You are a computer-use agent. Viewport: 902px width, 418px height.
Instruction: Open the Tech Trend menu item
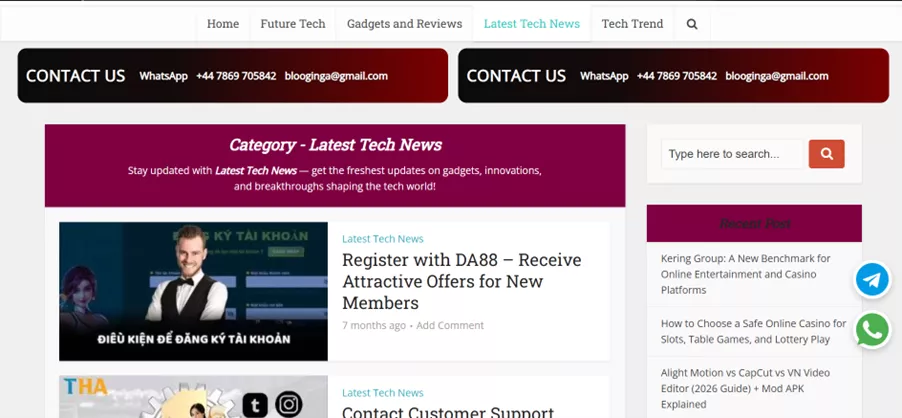(632, 24)
